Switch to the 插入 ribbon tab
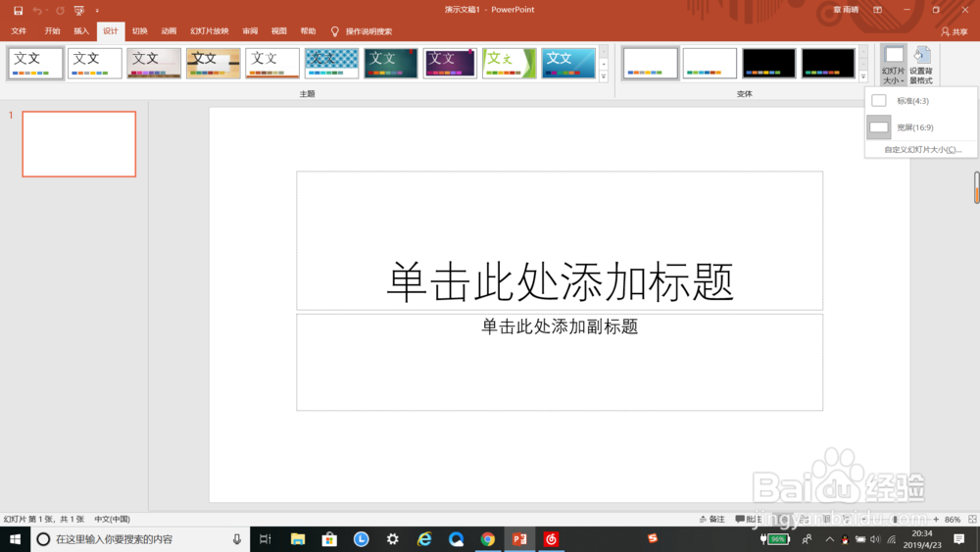The image size is (980, 552). tap(81, 31)
